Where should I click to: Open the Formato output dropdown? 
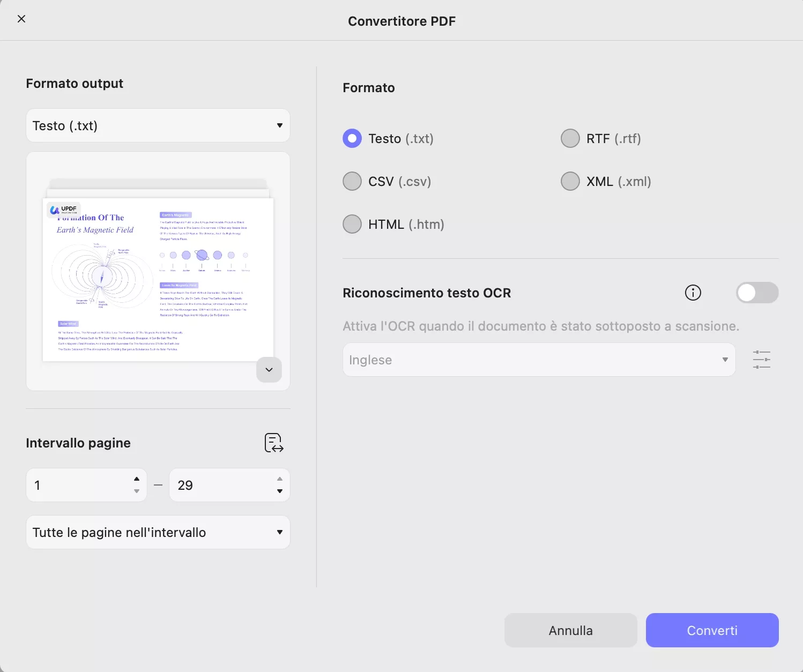(x=158, y=126)
